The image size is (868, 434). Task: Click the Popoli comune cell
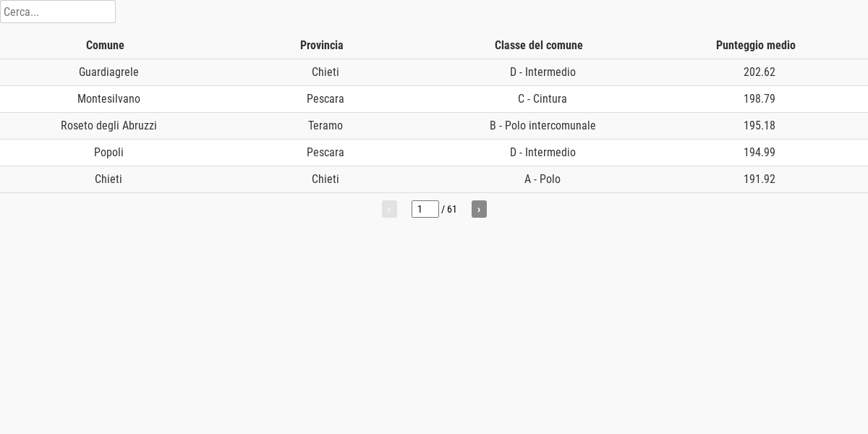pos(109,153)
